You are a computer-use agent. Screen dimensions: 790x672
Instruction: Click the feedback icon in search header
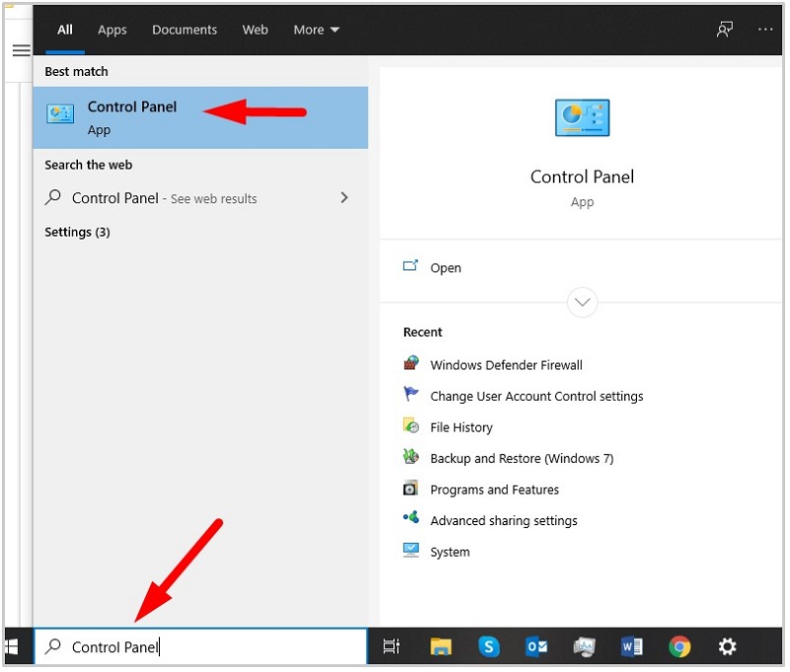pos(725,30)
